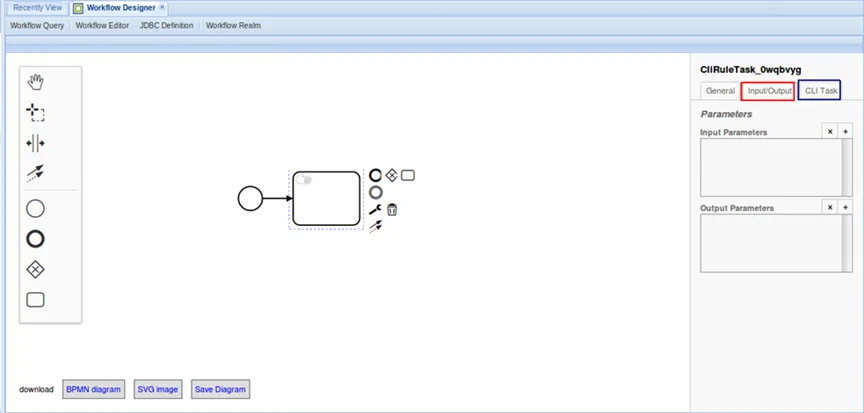864x413 pixels.
Task: Click the sequence flow arrow on canvas
Action: [278, 198]
